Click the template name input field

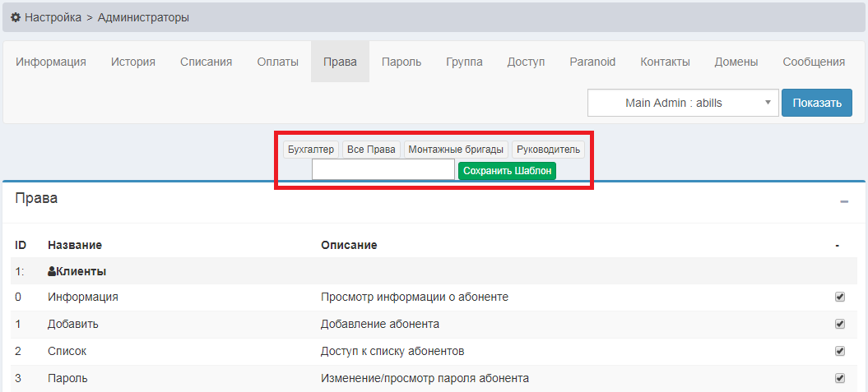[x=383, y=170]
